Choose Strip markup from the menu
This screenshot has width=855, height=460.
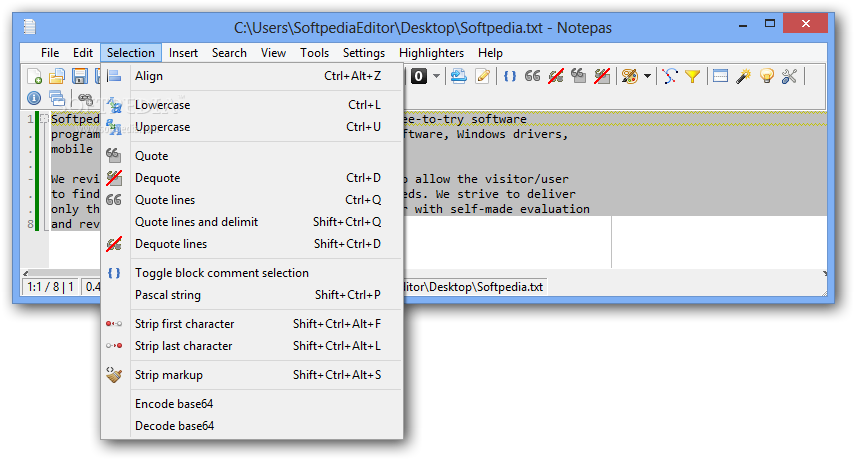(x=252, y=375)
